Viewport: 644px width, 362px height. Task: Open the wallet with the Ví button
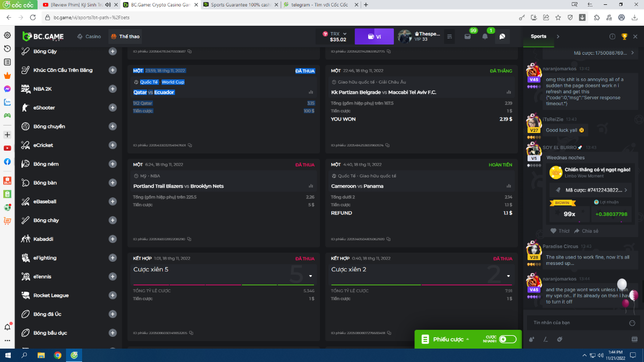[374, 36]
